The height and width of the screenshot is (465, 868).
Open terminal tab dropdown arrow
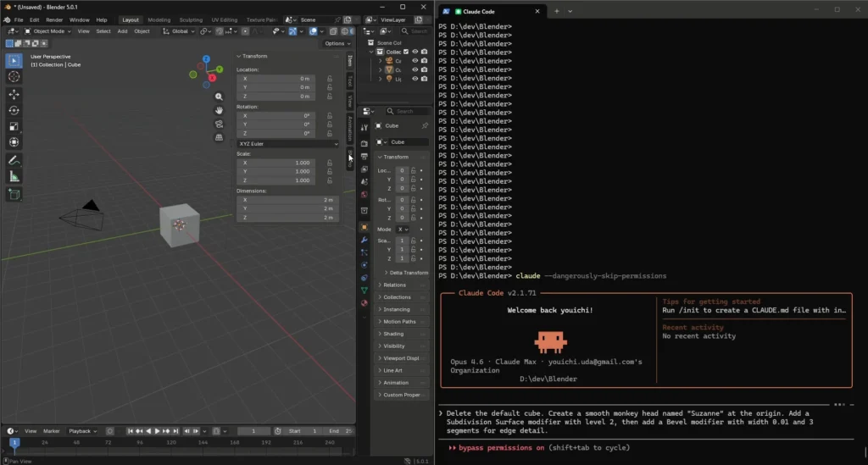coord(570,11)
